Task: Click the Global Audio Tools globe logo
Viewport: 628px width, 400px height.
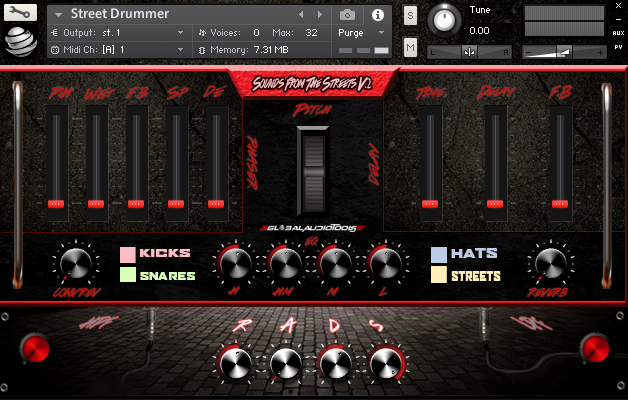Action: click(x=20, y=41)
